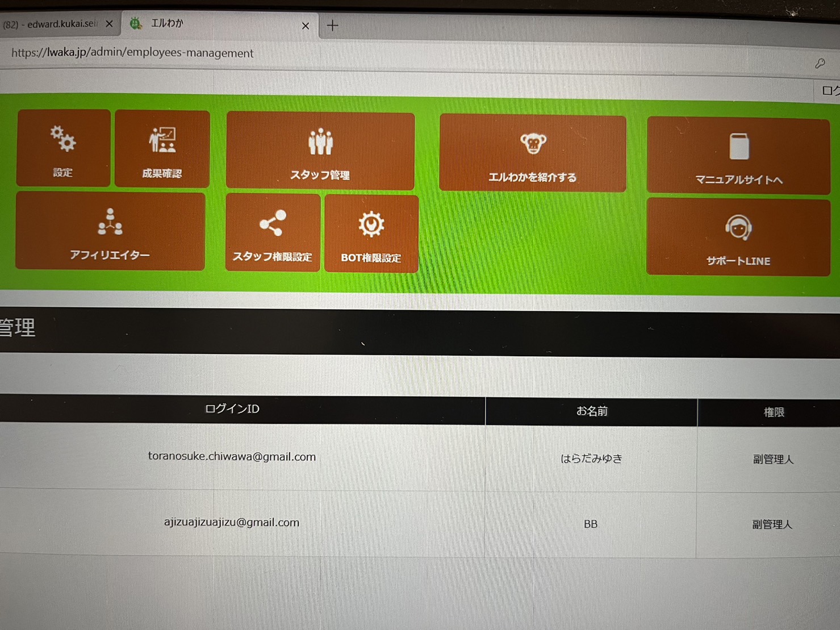Viewport: 840px width, 630px height.
Task: Select the エルわか browser tab
Action: (220, 24)
